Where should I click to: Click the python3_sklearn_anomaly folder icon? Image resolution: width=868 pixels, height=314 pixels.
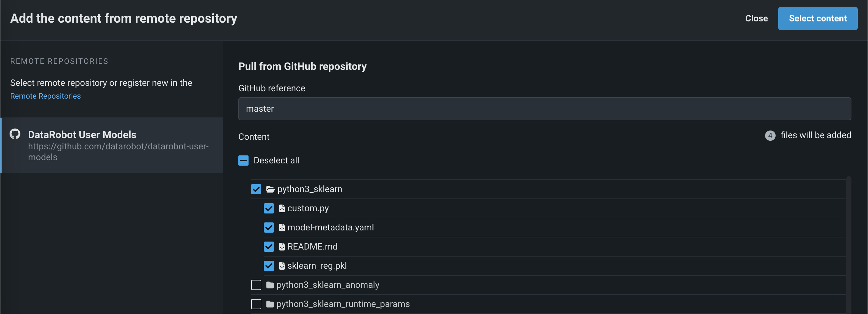(270, 285)
